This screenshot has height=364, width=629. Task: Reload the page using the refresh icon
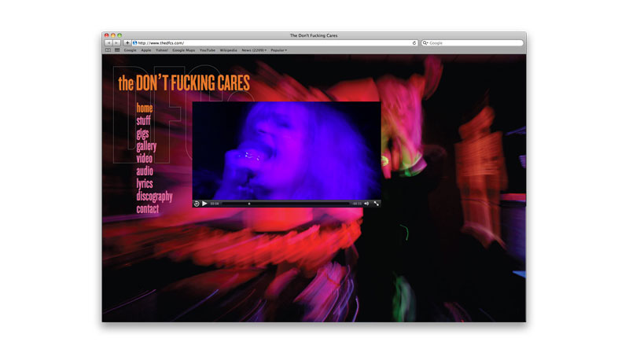pyautogui.click(x=414, y=43)
